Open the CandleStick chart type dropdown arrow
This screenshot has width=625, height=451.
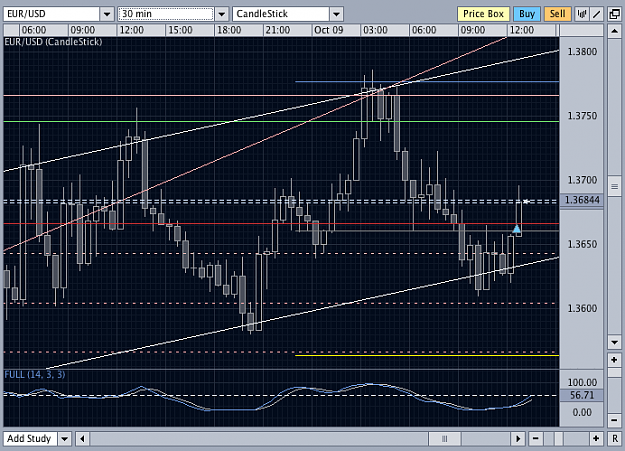[336, 14]
